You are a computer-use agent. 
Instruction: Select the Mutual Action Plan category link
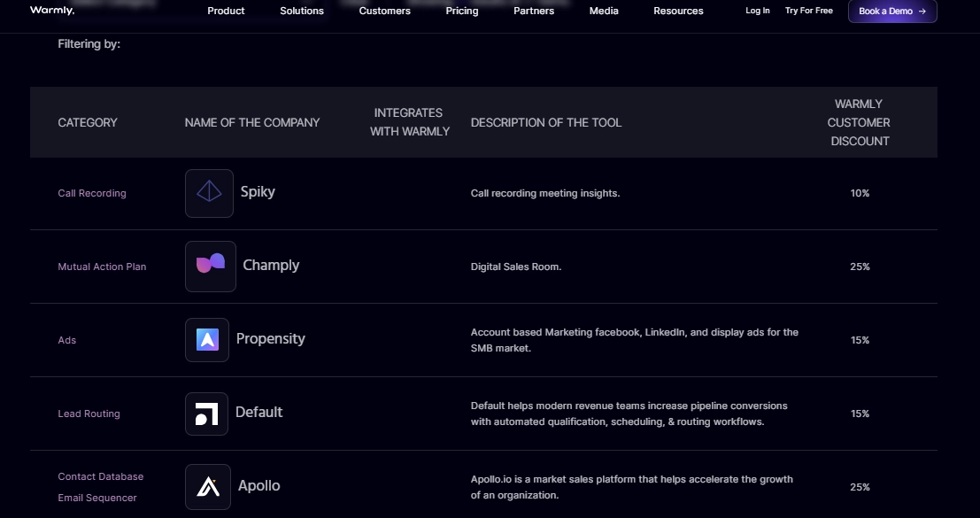[x=102, y=267]
